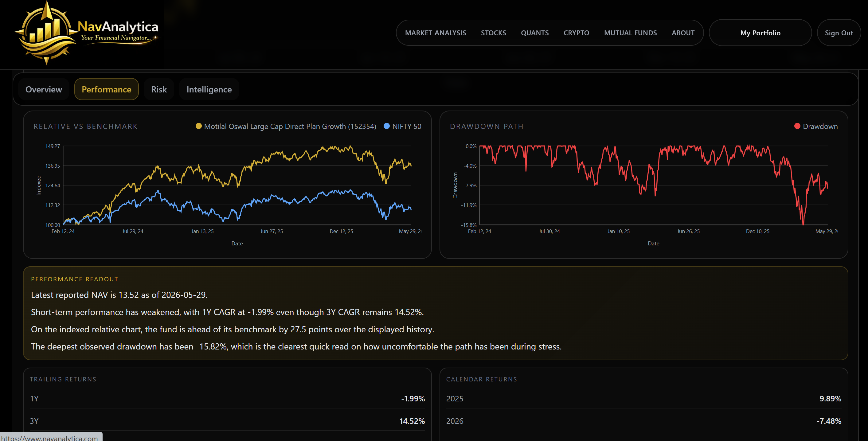Image resolution: width=868 pixels, height=441 pixels.
Task: Click the -7.48% calendar return value
Action: (829, 421)
